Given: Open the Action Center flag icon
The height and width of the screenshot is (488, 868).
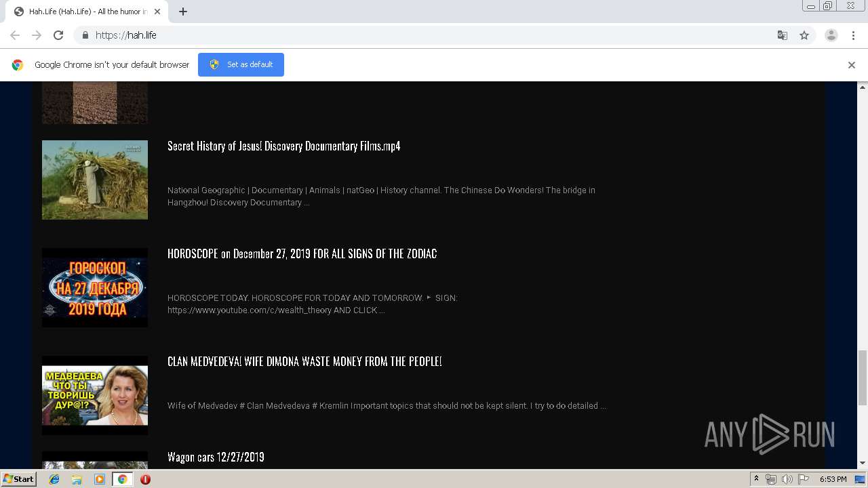Looking at the screenshot, I should (804, 479).
